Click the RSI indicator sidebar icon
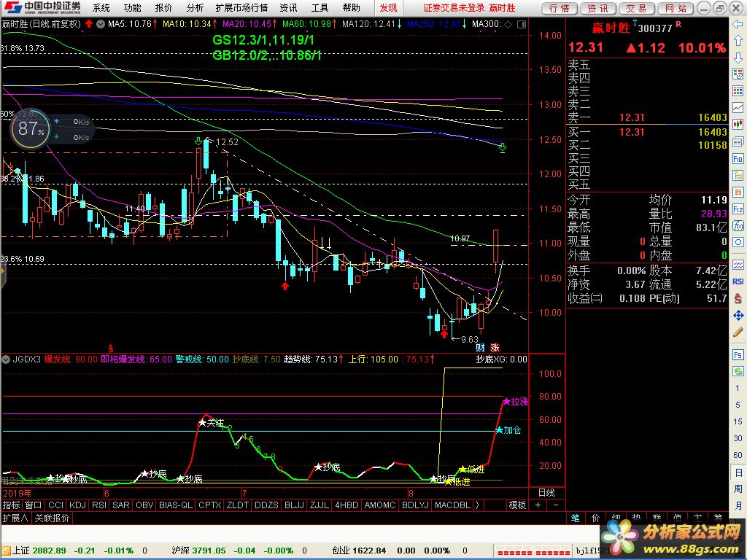Image resolution: width=747 pixels, height=560 pixels. tap(738, 281)
